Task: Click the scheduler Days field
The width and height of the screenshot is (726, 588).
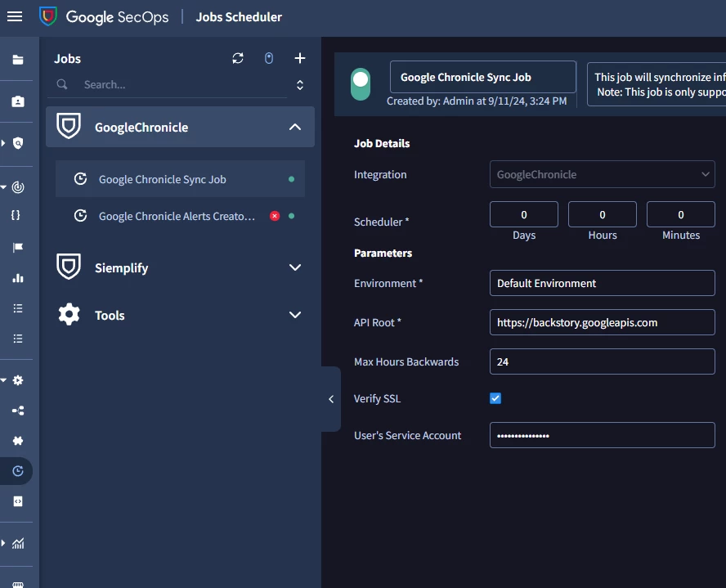Action: 524,214
